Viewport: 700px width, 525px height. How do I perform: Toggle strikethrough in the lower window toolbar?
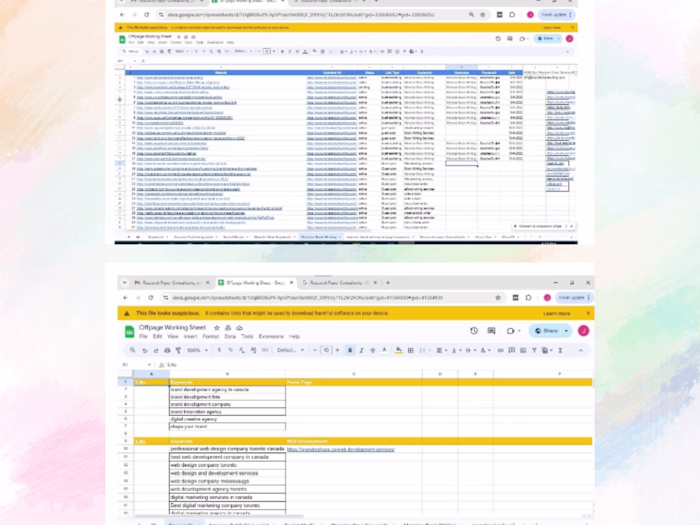point(373,350)
